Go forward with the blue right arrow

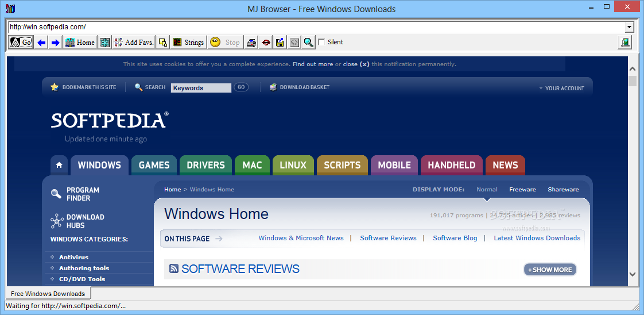click(56, 43)
